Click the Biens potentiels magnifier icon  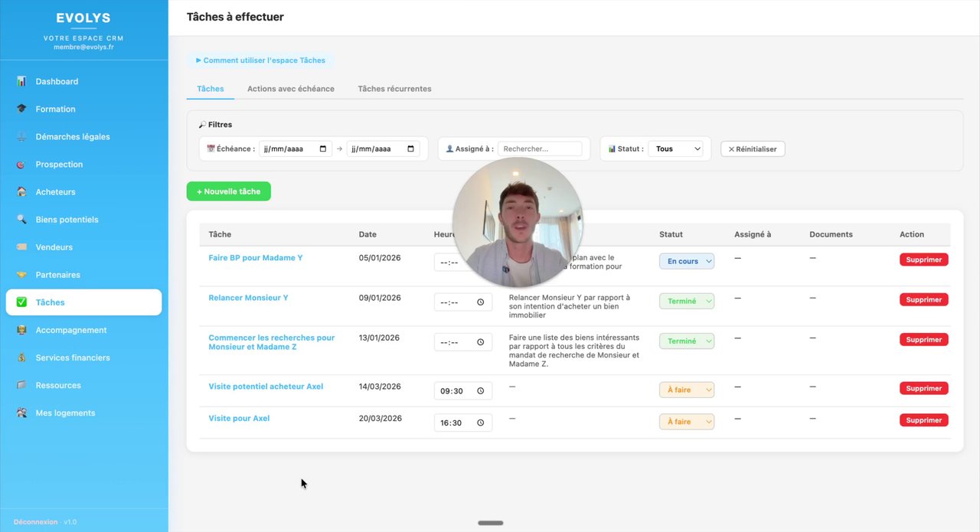click(21, 219)
